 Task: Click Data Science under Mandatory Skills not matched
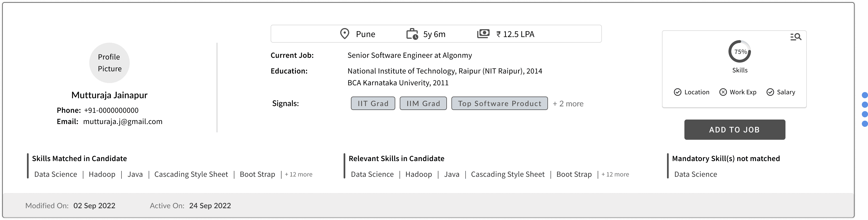coord(695,175)
